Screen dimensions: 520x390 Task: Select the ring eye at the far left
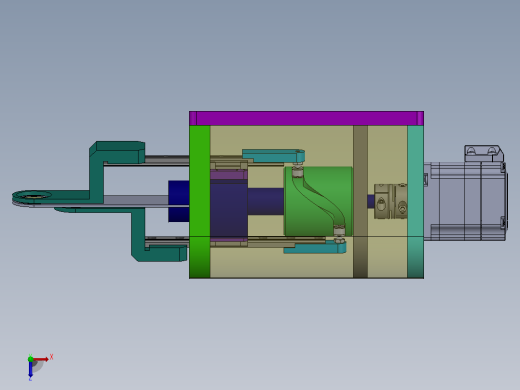pos(32,196)
